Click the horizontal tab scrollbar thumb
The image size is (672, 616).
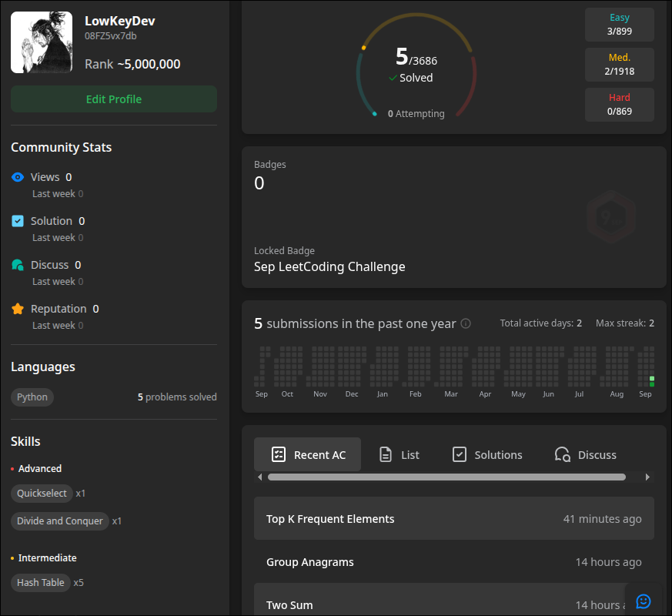click(x=446, y=477)
